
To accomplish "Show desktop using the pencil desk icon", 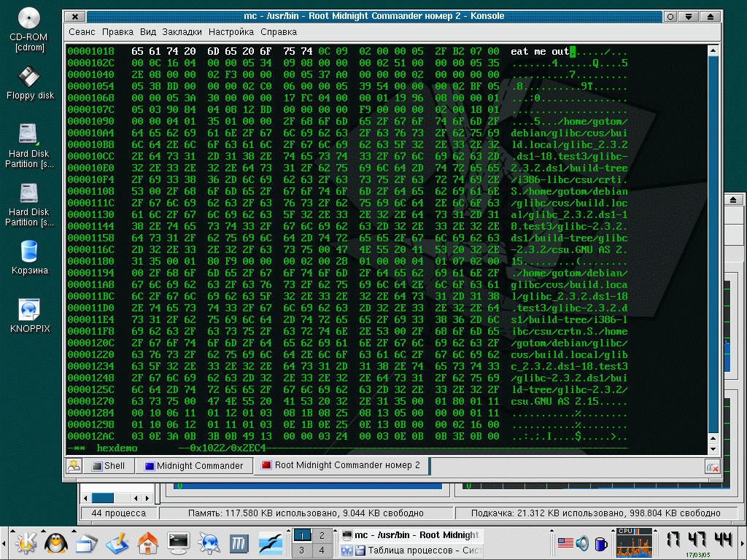I will (117, 543).
